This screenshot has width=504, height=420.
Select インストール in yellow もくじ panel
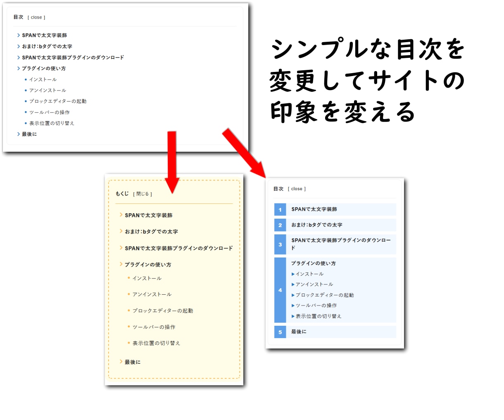pyautogui.click(x=147, y=278)
